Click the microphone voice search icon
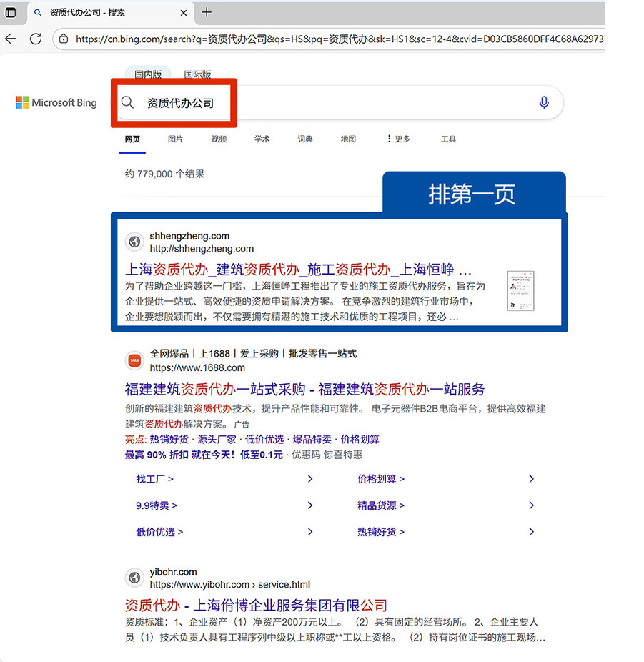644x662 pixels. [544, 103]
